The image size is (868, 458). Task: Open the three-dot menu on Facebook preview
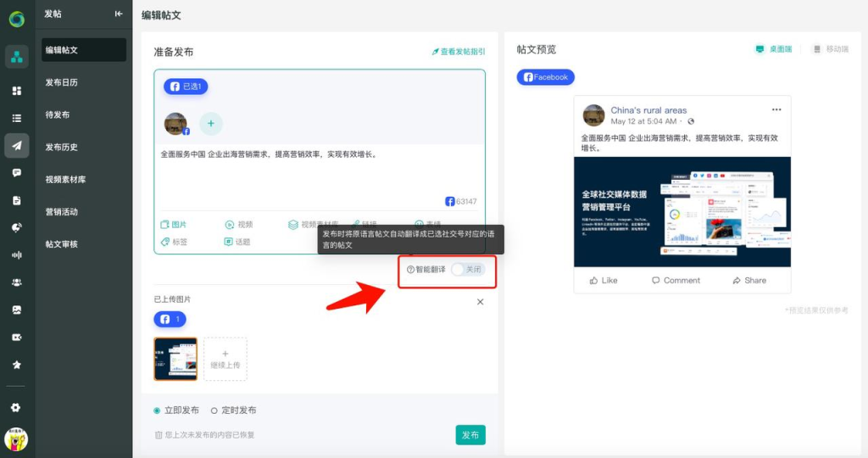point(776,110)
